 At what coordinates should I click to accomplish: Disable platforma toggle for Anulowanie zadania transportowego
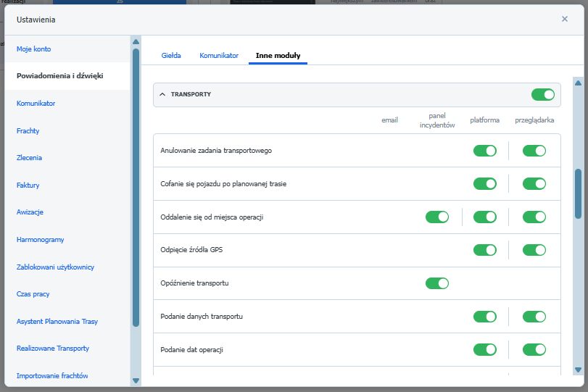click(484, 151)
